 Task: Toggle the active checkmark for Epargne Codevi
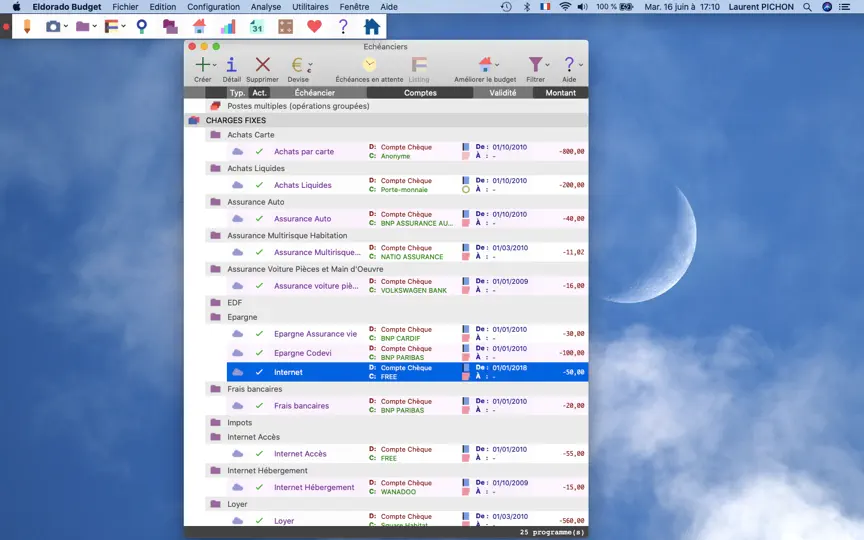(x=259, y=353)
